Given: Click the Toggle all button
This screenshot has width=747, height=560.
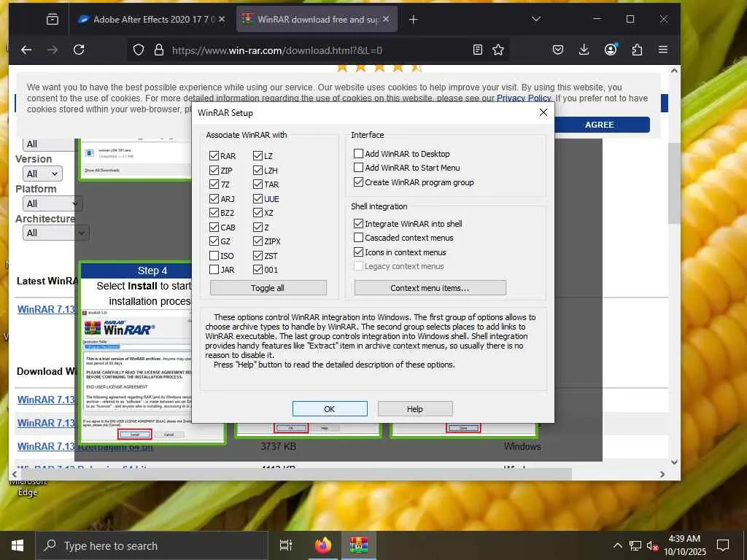Looking at the screenshot, I should point(268,287).
